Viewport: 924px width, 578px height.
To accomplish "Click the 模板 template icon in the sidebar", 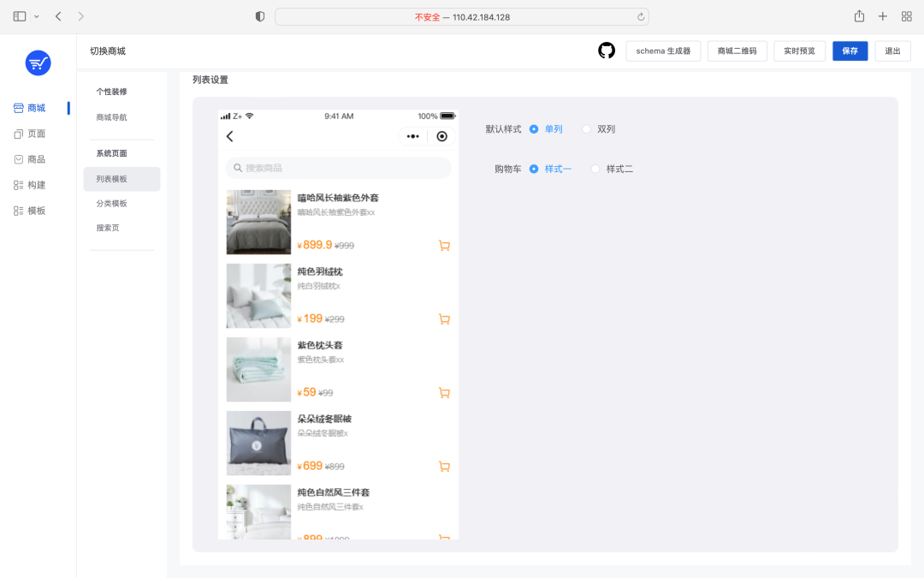I will (x=18, y=211).
